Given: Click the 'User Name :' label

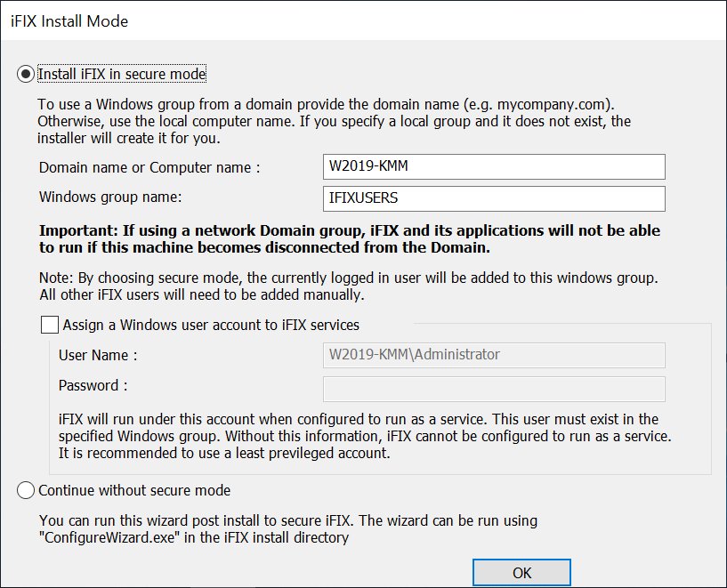Looking at the screenshot, I should 98,356.
